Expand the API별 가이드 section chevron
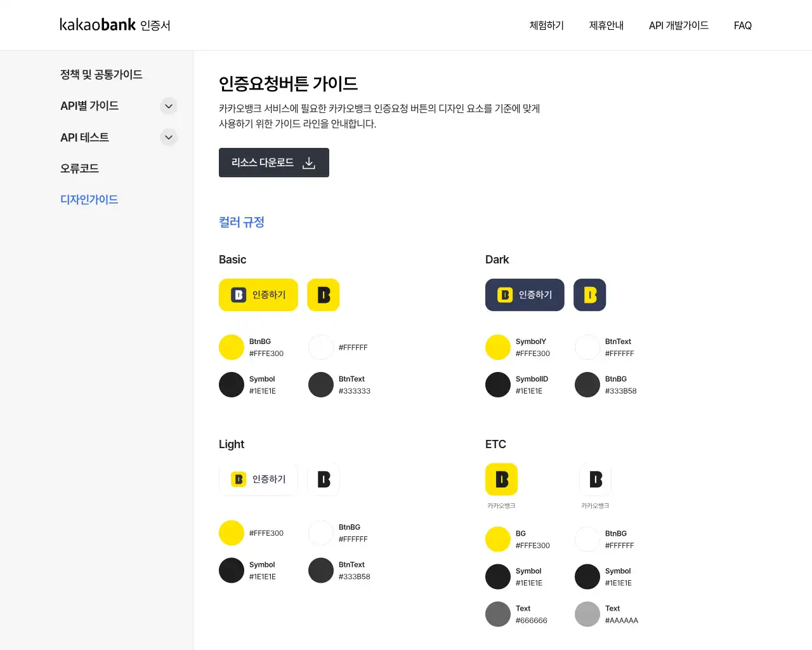 (x=169, y=106)
